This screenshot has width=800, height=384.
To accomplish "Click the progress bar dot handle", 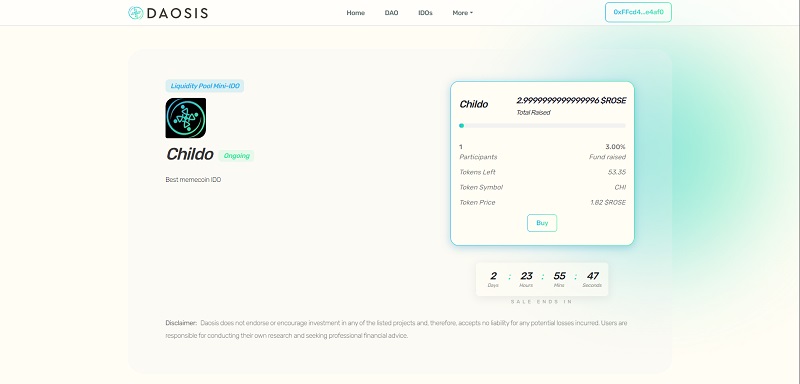I will (x=461, y=125).
